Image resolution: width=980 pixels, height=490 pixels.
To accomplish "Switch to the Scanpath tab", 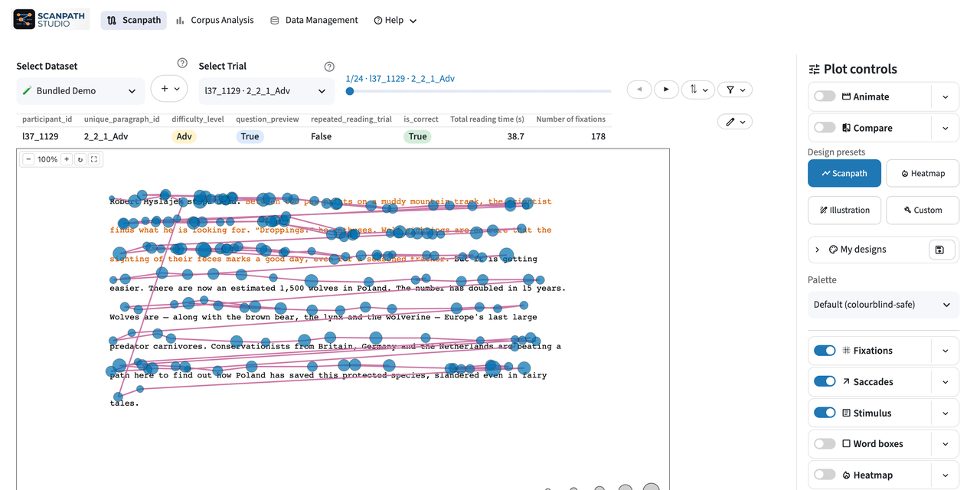I will (134, 20).
